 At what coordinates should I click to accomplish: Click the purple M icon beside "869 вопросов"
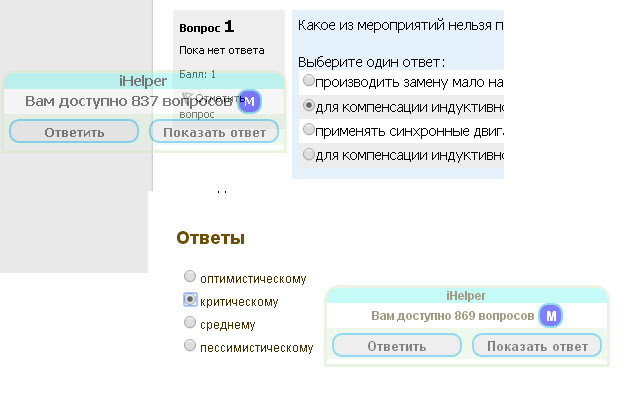point(551,316)
